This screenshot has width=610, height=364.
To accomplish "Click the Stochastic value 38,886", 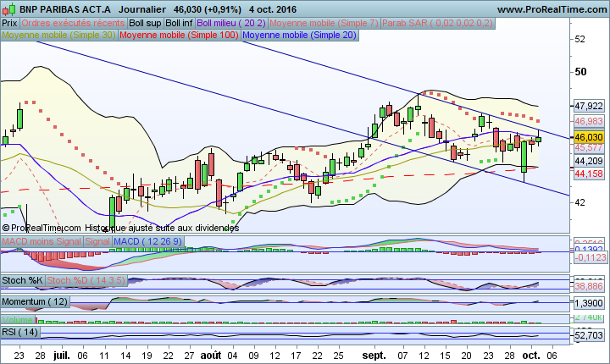I will (589, 287).
